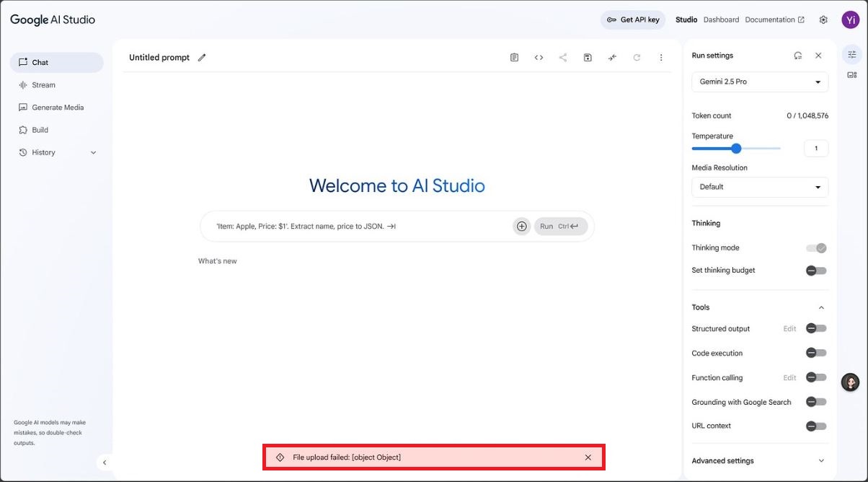Click the prompt input field
The image size is (868, 482).
pyautogui.click(x=360, y=227)
